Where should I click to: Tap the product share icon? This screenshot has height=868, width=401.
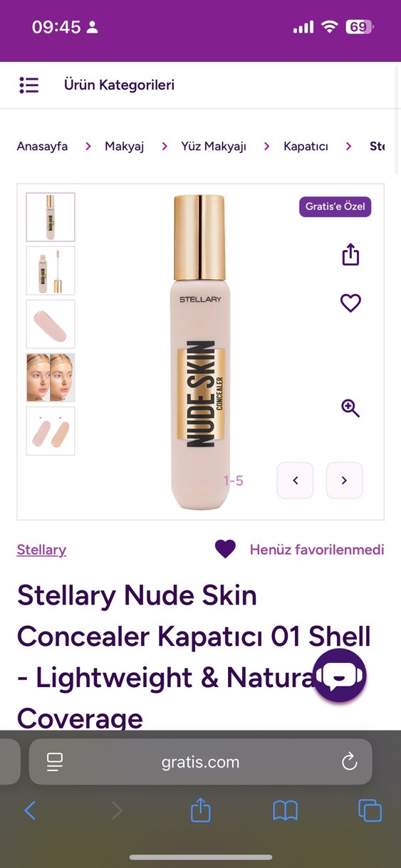pos(350,254)
